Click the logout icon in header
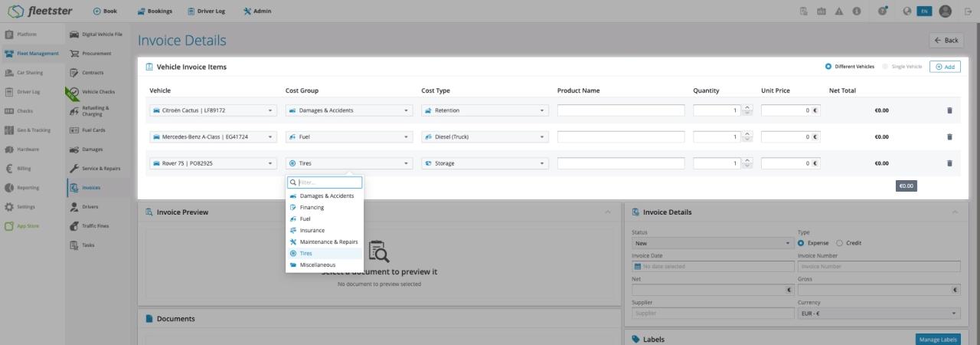 pos(968,11)
